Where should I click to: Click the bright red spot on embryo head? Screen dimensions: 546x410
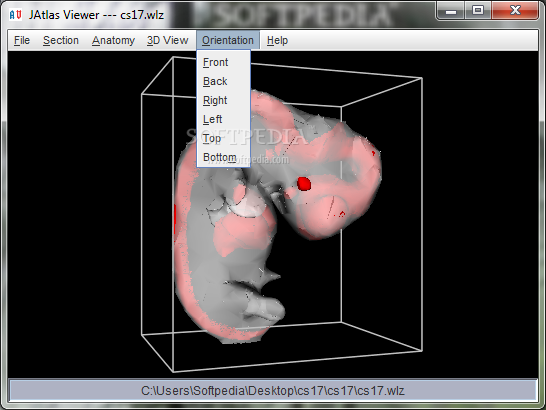click(x=304, y=184)
